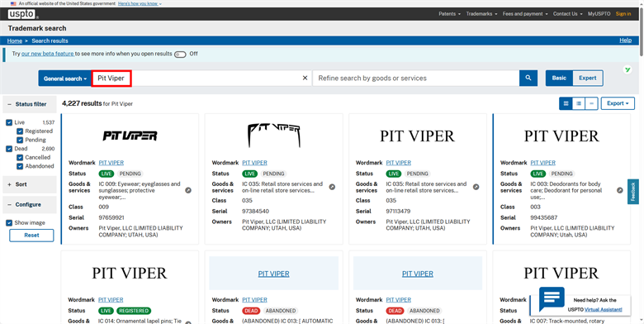Uncheck the Abandoned checkbox
This screenshot has width=644, height=324.
20,166
